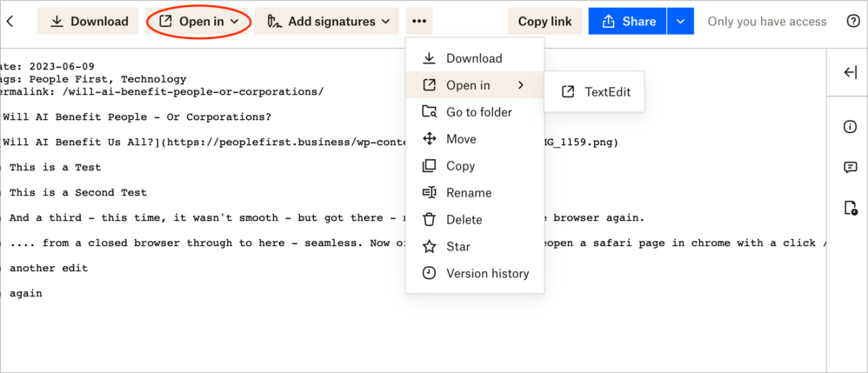Select Delete in the context menu
This screenshot has height=373, width=868.
[475, 220]
